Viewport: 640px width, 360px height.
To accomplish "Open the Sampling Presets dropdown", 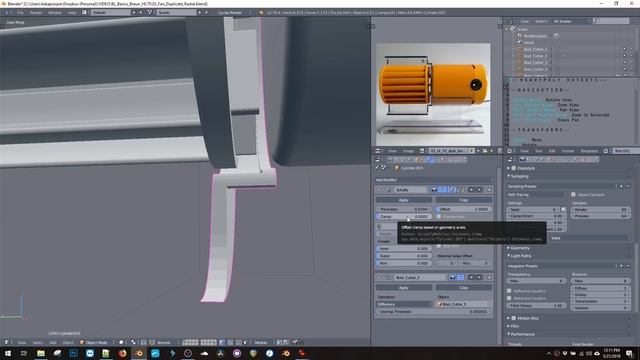I will click(562, 186).
